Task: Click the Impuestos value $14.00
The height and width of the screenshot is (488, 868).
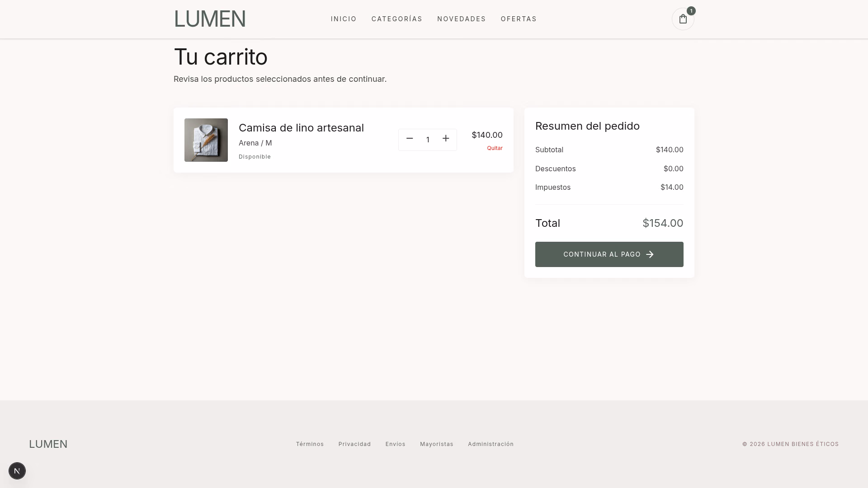Action: 672,187
